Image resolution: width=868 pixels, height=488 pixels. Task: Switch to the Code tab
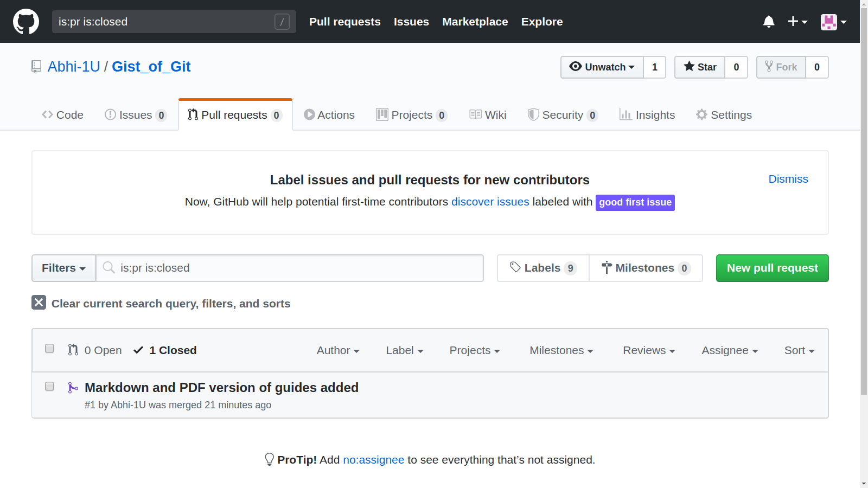(62, 115)
